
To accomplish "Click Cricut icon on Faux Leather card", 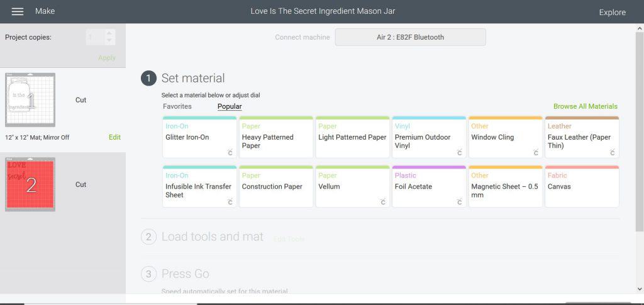I will [613, 152].
